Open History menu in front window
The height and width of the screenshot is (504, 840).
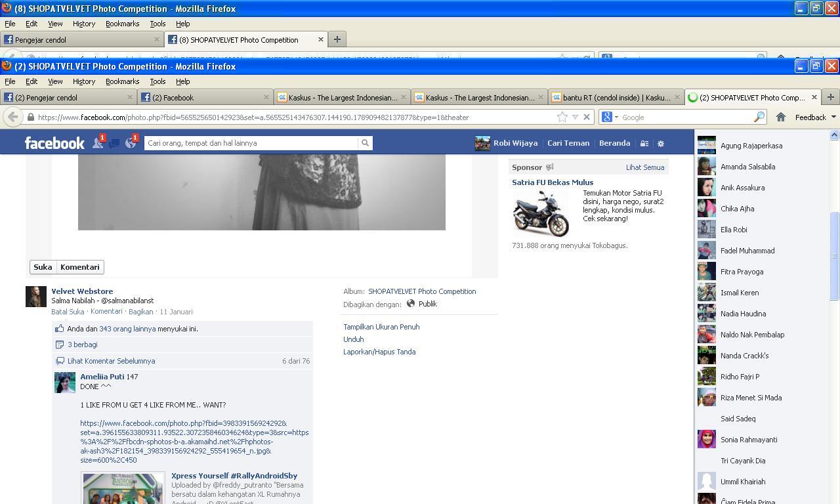(83, 81)
